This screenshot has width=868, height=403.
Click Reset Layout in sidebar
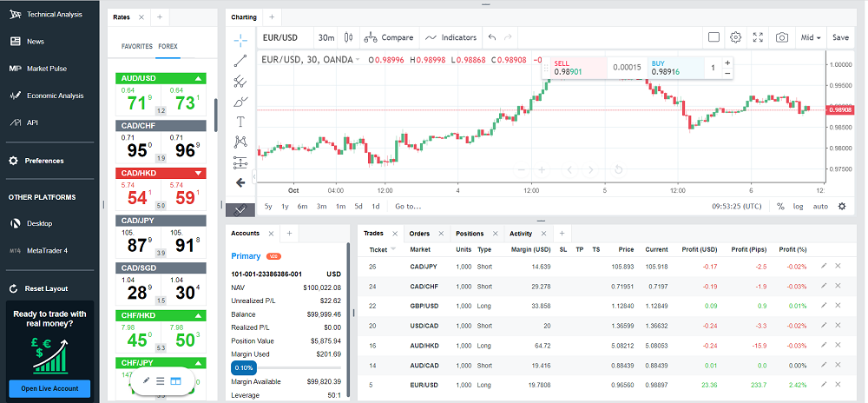point(38,288)
